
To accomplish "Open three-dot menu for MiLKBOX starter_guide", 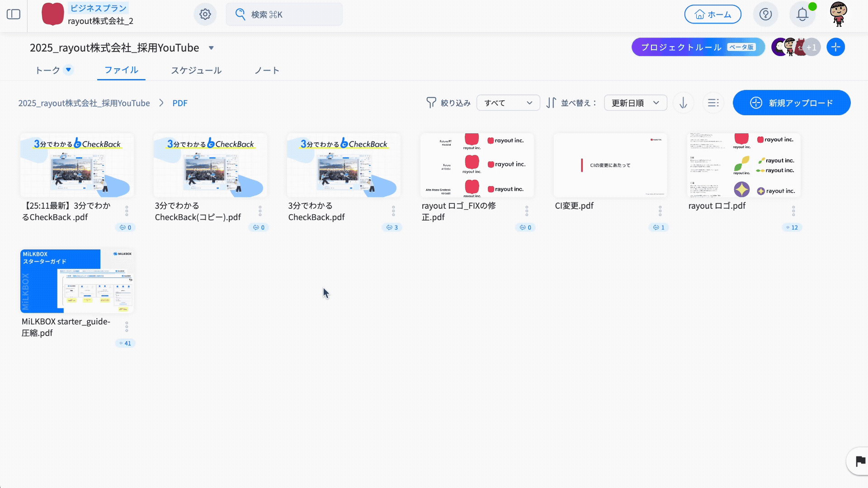I will tap(127, 327).
